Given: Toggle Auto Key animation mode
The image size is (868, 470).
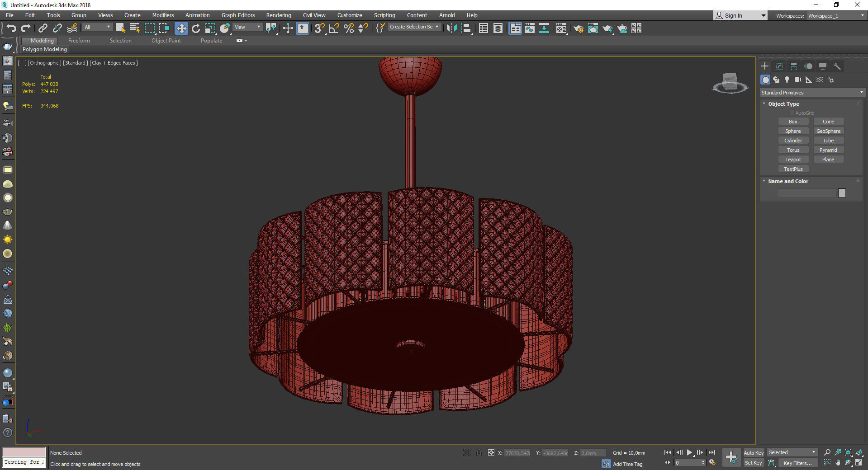Looking at the screenshot, I should pyautogui.click(x=754, y=452).
